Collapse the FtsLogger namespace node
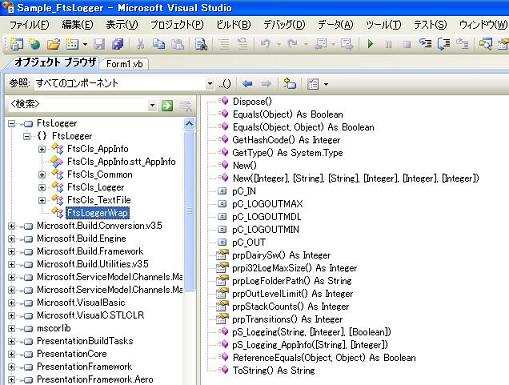This screenshot has width=509, height=385. [27, 136]
